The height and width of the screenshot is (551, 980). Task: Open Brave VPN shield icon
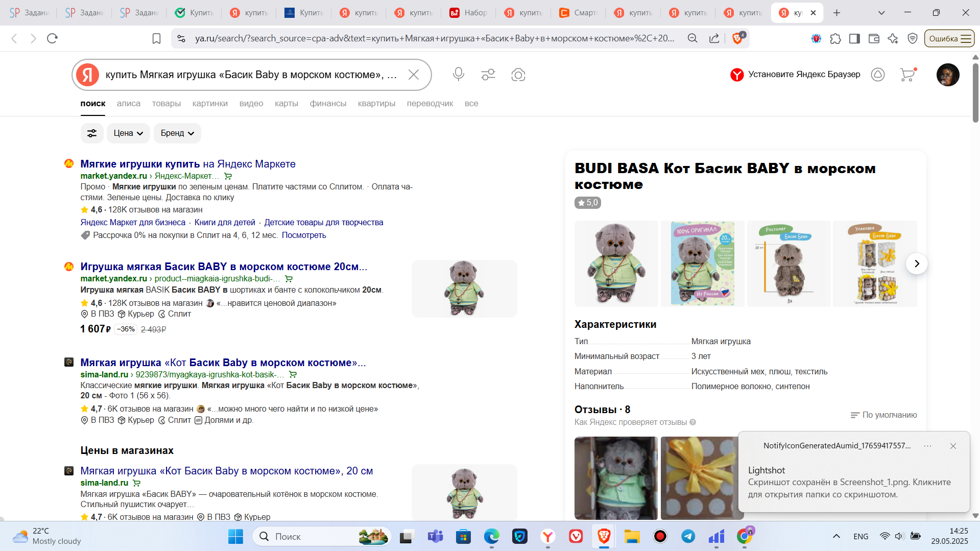click(x=913, y=38)
